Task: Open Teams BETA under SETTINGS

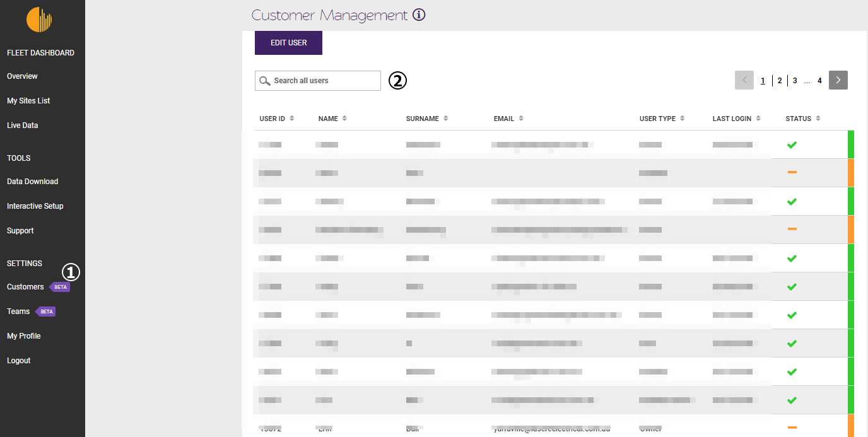Action: (16, 311)
